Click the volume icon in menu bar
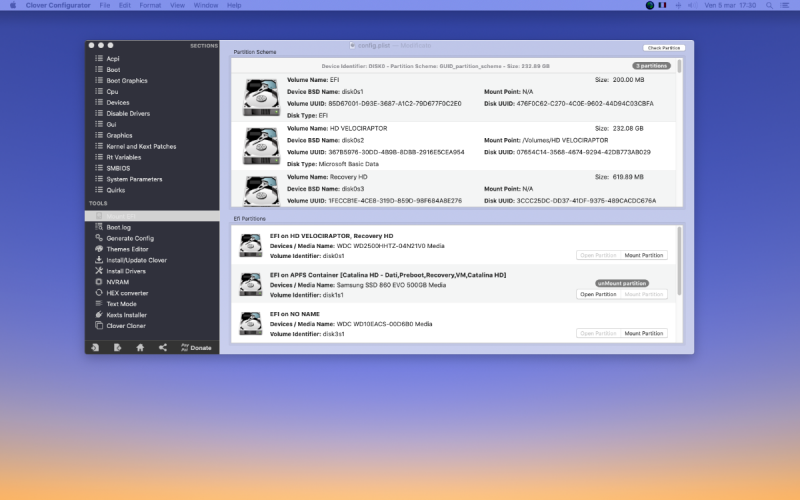Image resolution: width=800 pixels, height=500 pixels. 692,5
